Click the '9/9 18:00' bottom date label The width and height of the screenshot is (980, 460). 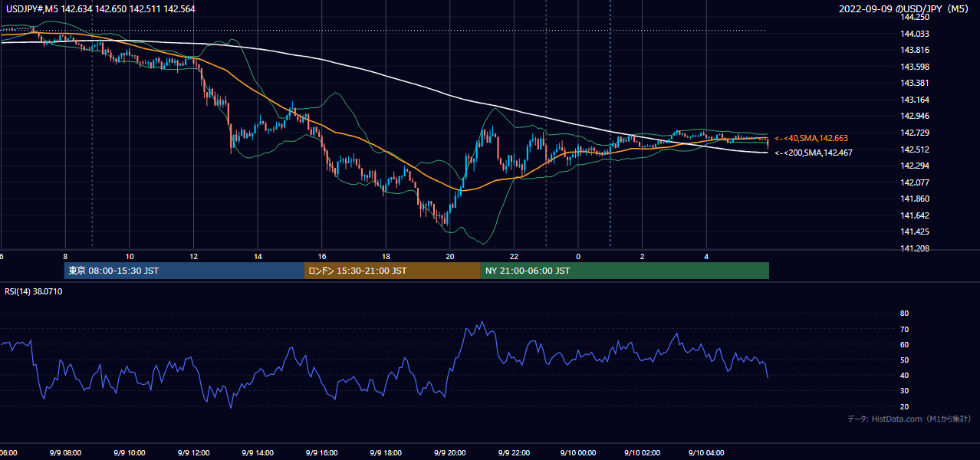386,452
